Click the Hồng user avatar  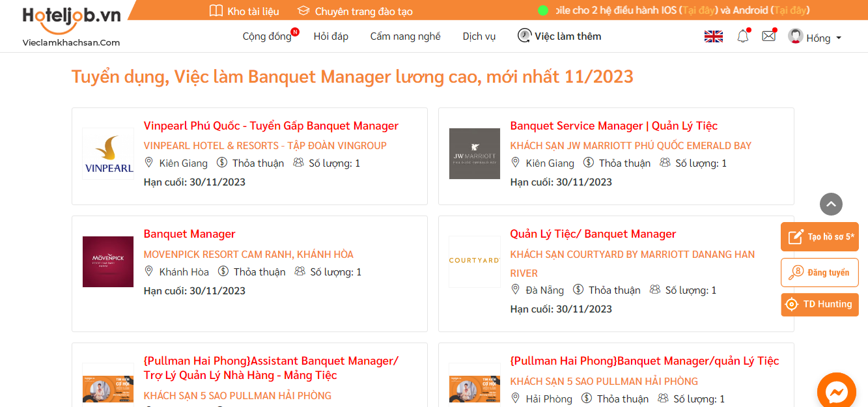tap(795, 36)
